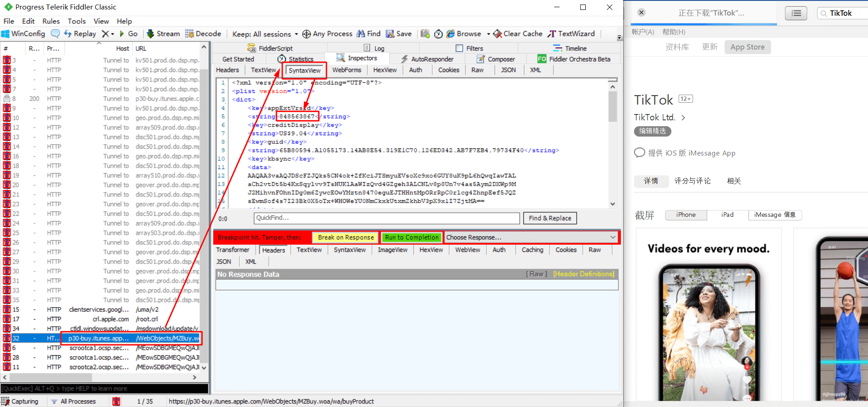
Task: Select the AutoResponder tab
Action: [427, 59]
